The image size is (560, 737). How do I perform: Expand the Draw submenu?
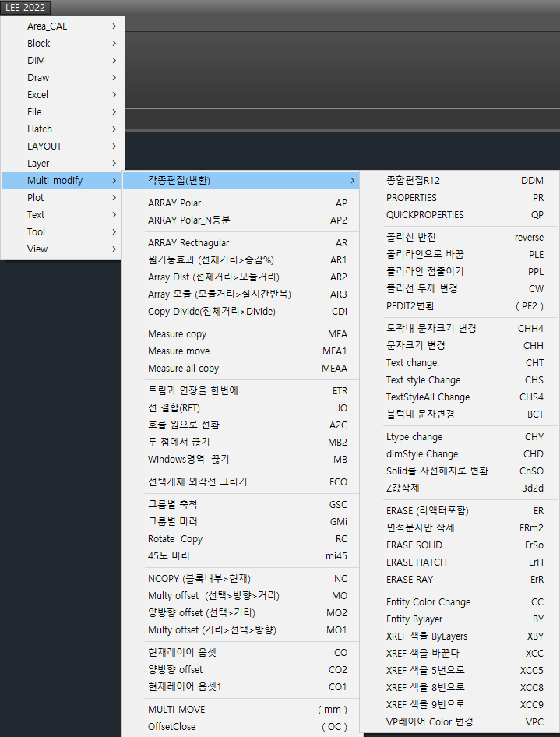pyautogui.click(x=62, y=78)
